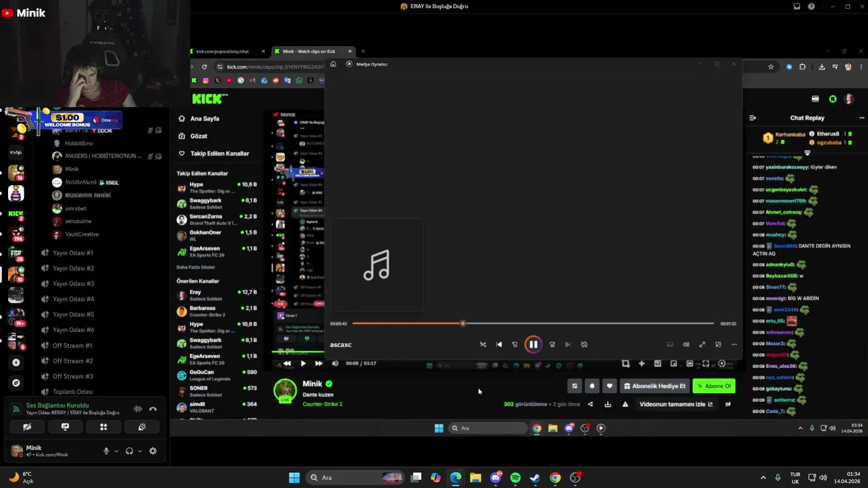
Task: Click Abonelik Hediye Et button
Action: point(654,386)
